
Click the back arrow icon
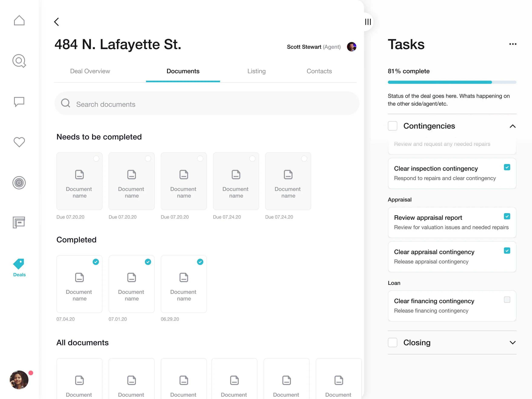click(x=57, y=22)
